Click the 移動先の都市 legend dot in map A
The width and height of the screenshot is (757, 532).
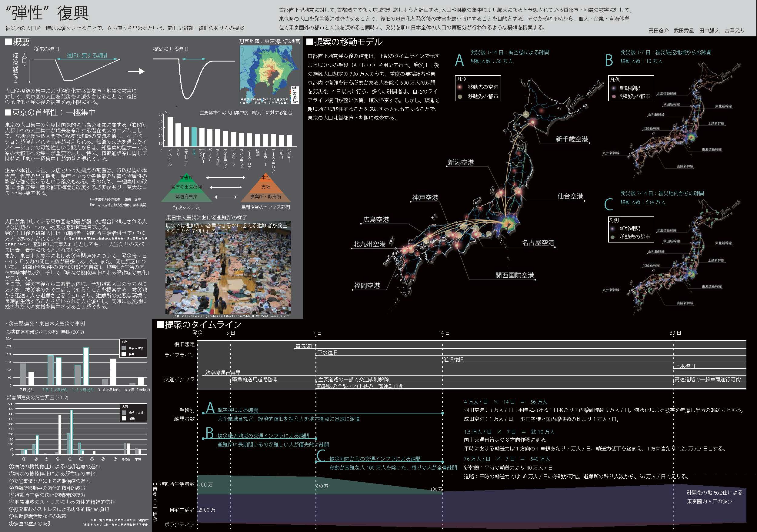[x=460, y=96]
